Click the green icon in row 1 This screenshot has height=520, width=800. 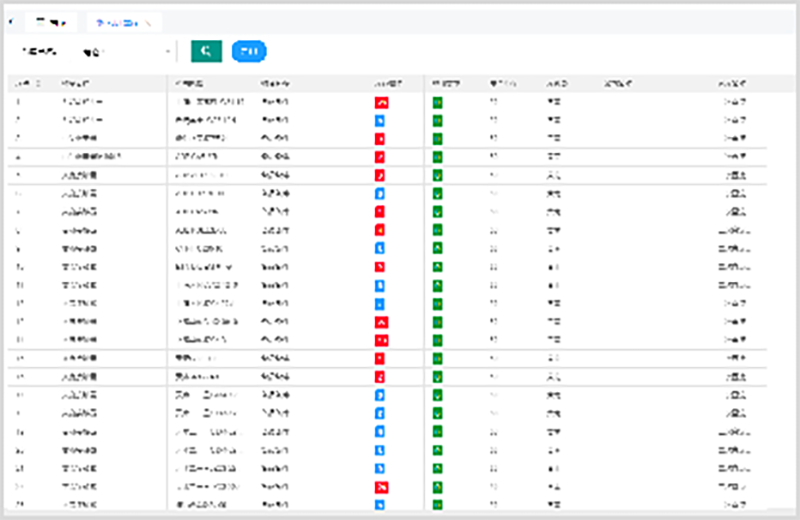pos(437,103)
